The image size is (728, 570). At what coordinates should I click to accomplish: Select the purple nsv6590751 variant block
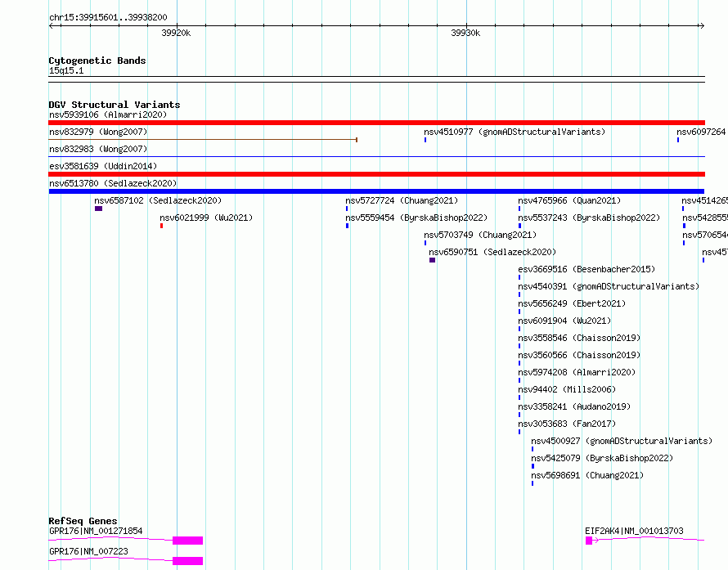click(432, 260)
